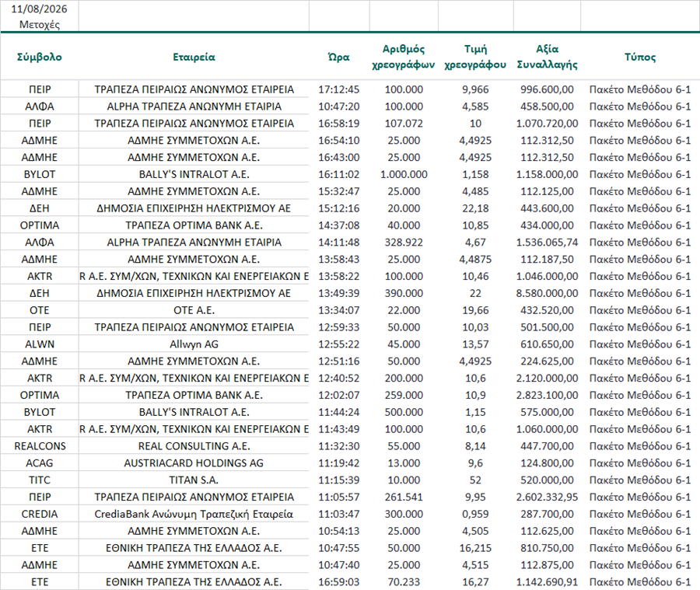
Task: Click the Μετοχές label cell
Action: pos(40,25)
